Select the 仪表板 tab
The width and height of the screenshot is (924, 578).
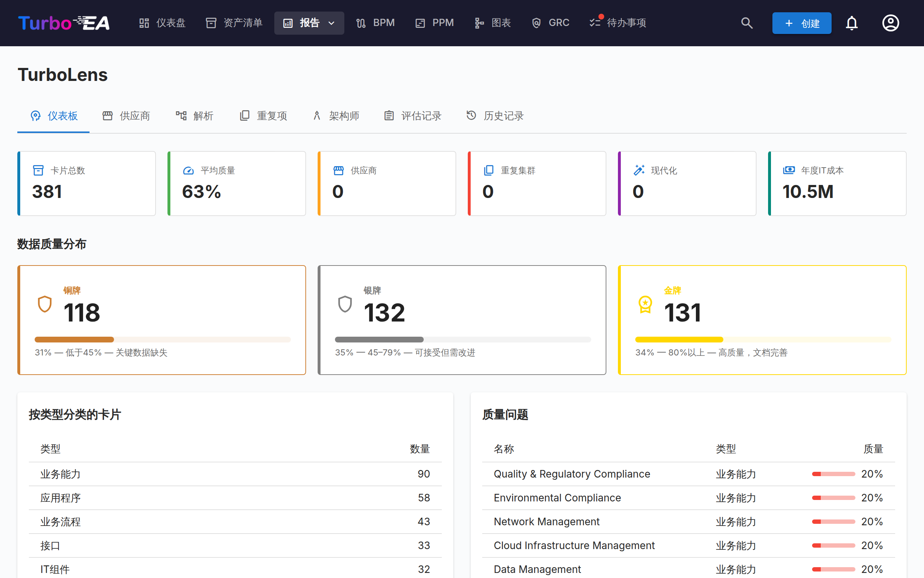coord(54,116)
